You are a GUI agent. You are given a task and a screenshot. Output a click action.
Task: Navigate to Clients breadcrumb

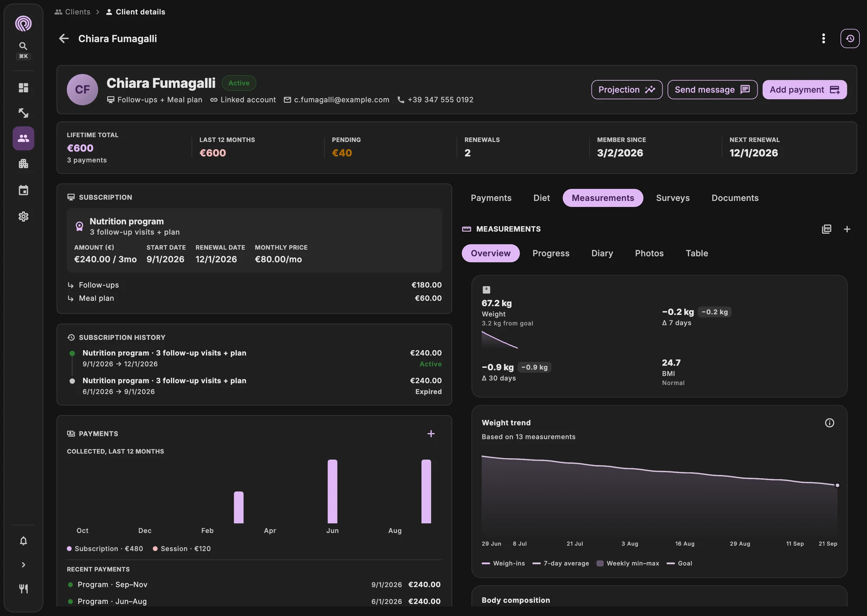coord(72,12)
